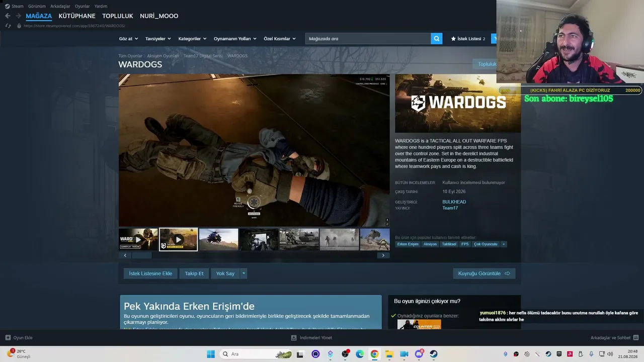The width and height of the screenshot is (644, 362).
Task: Open the Oyunlar menu
Action: coord(83,6)
